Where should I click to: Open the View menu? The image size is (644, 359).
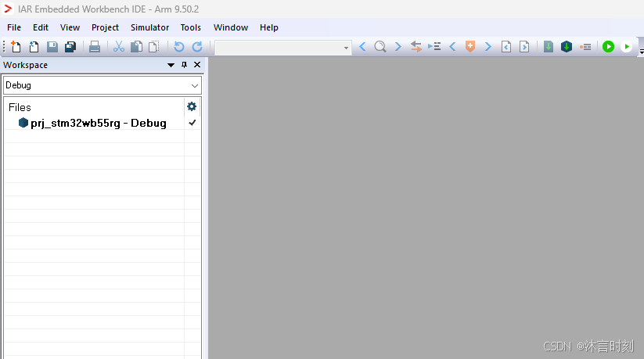point(70,27)
